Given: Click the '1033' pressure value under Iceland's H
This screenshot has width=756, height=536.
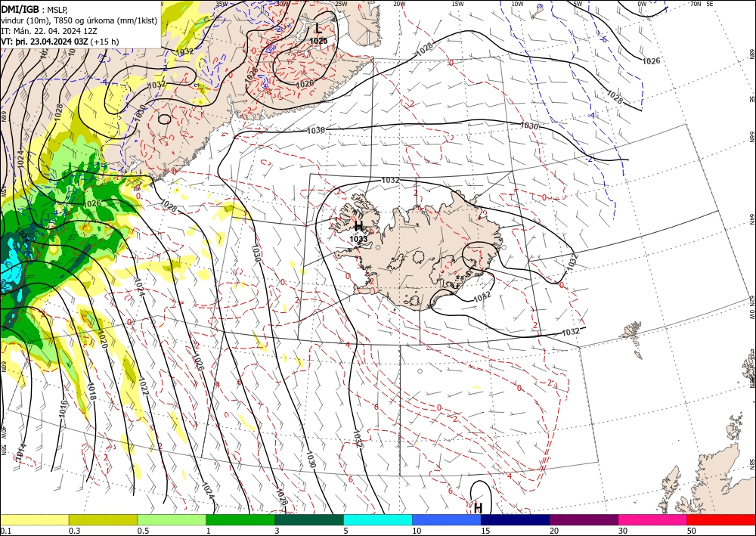Looking at the screenshot, I should (358, 239).
